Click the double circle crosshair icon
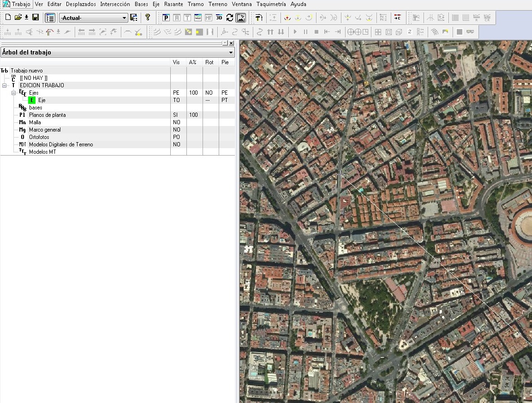This screenshot has height=403, width=532. (x=354, y=32)
